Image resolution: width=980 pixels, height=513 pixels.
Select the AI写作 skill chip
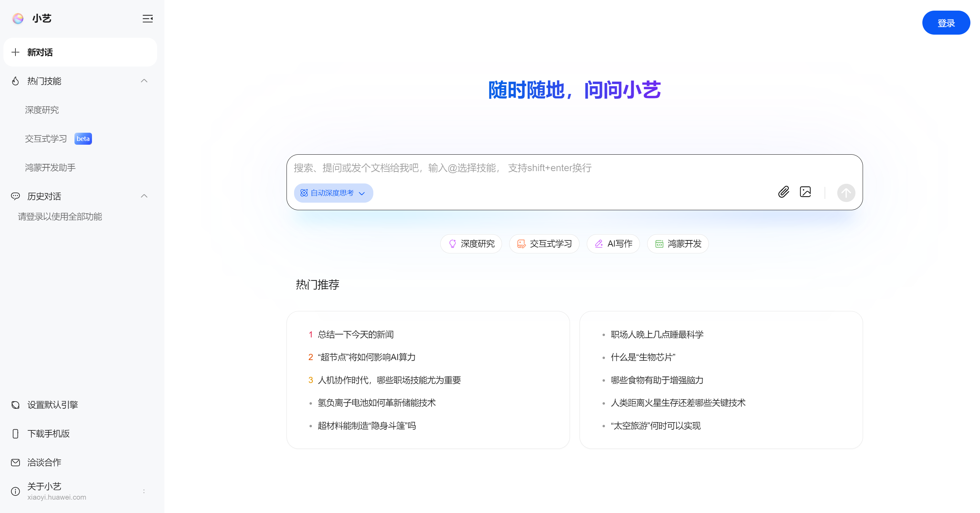tap(613, 244)
